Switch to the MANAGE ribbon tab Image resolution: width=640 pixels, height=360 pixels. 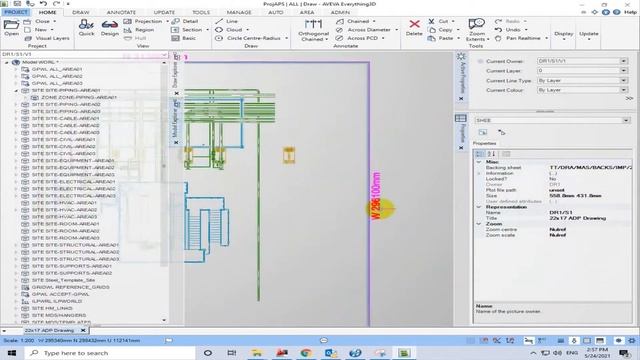[x=239, y=12]
